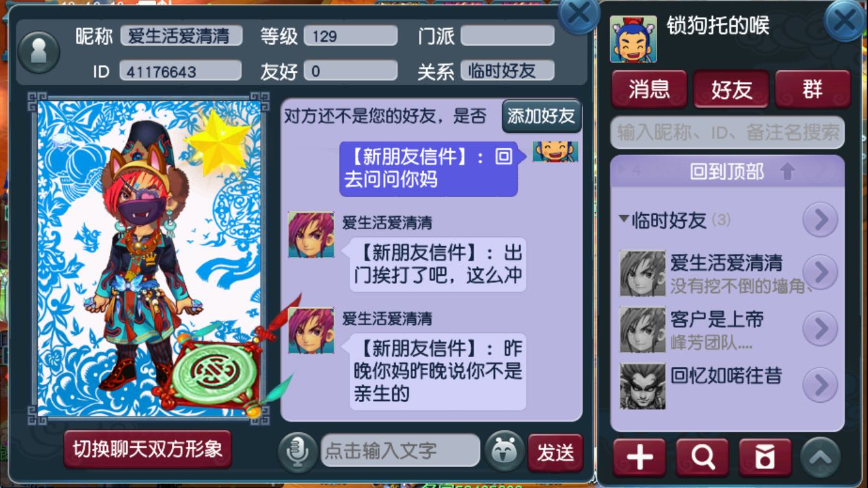Click the 点击输入文字 message input field
Image resolution: width=868 pixels, height=488 pixels.
400,451
